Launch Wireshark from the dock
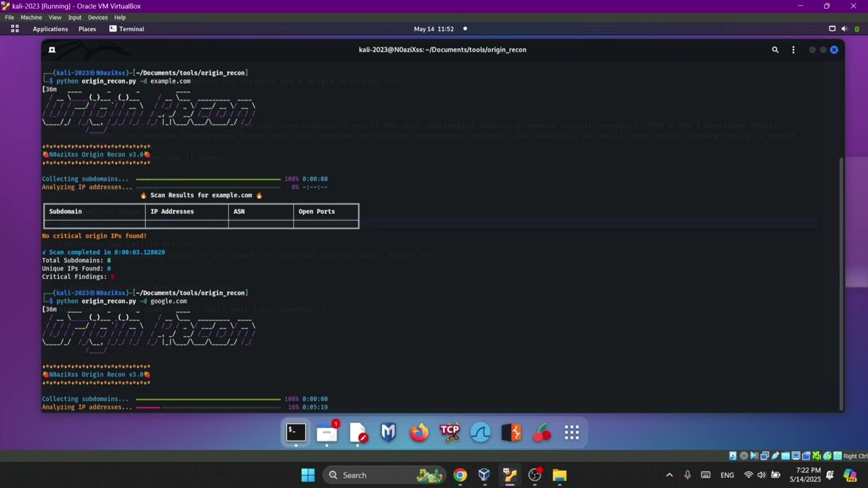Screen dimensions: 868x488 pyautogui.click(x=480, y=432)
